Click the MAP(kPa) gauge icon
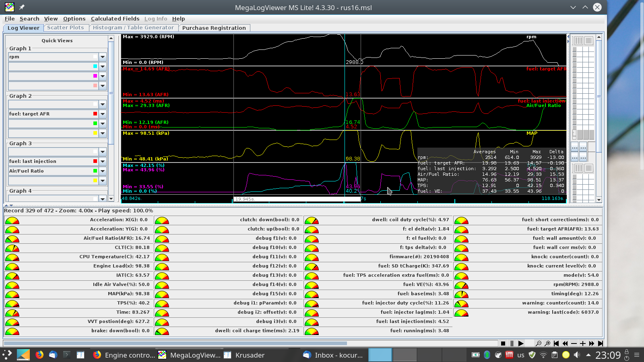The image size is (644, 362). (x=12, y=294)
